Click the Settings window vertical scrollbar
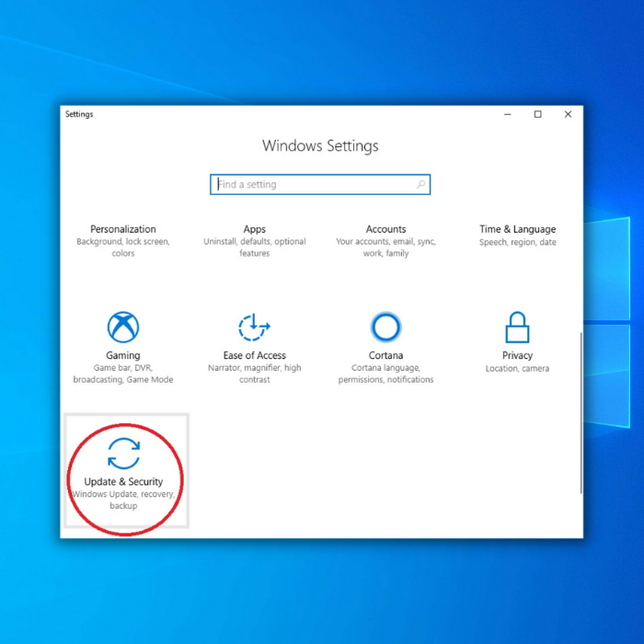Viewport: 644px width, 644px height. coord(580,414)
